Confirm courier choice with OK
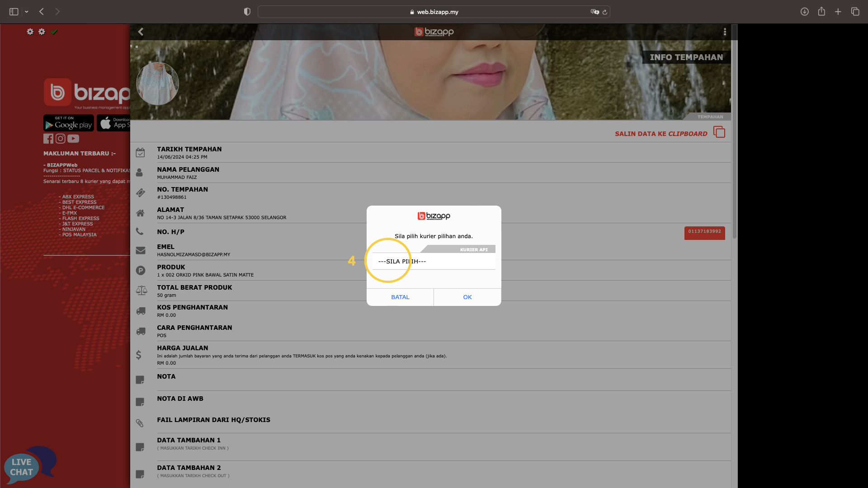 click(x=467, y=297)
